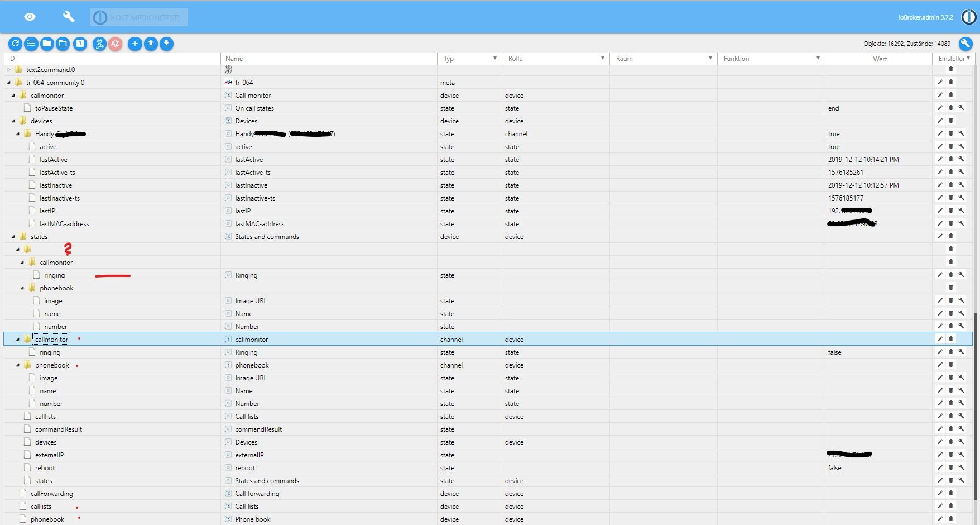Click the 'Call forwarding' name cell
980x525 pixels.
click(x=257, y=494)
